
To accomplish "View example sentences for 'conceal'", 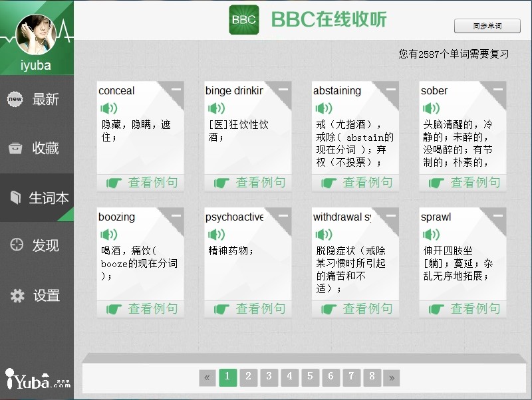I will [x=141, y=182].
